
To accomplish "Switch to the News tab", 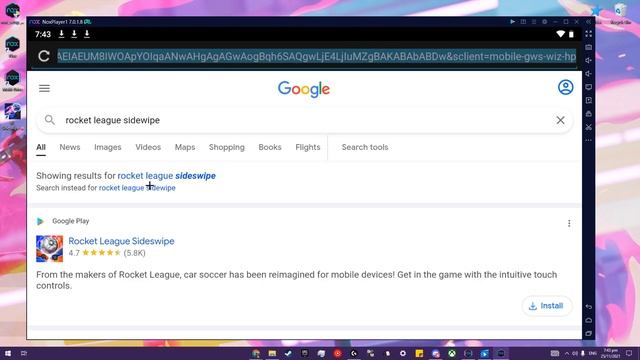I will [x=70, y=147].
